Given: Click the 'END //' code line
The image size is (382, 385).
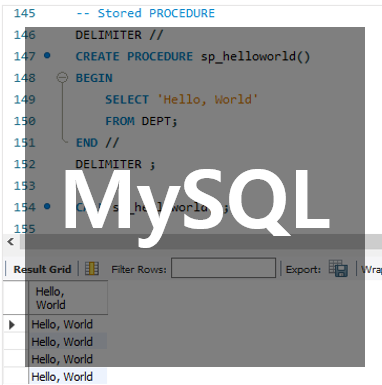Looking at the screenshot, I should pyautogui.click(x=97, y=143).
